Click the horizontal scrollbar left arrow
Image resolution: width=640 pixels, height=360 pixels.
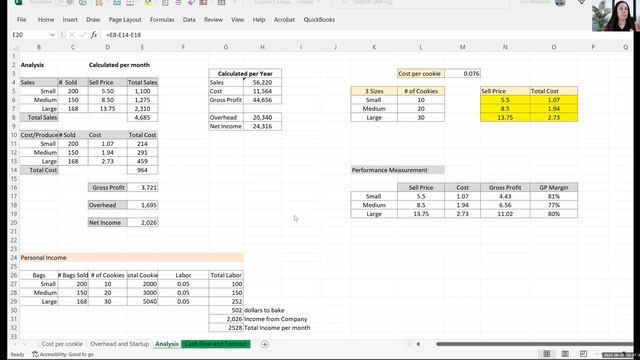(418, 344)
